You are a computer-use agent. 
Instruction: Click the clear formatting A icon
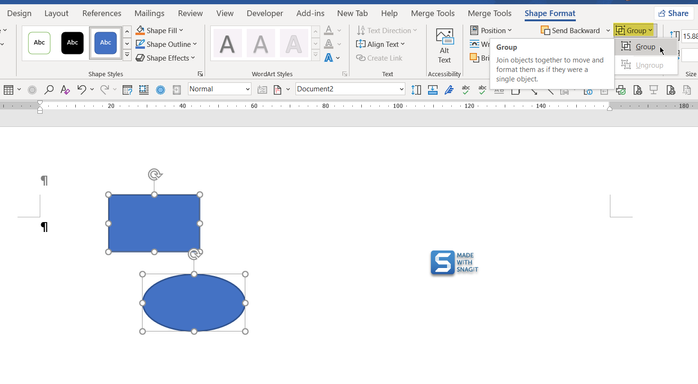pyautogui.click(x=65, y=90)
